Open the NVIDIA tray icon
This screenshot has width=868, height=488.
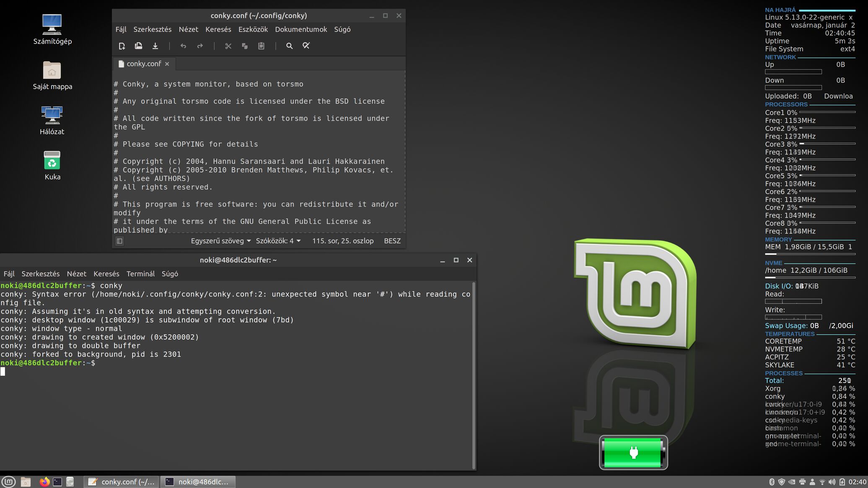coord(792,482)
